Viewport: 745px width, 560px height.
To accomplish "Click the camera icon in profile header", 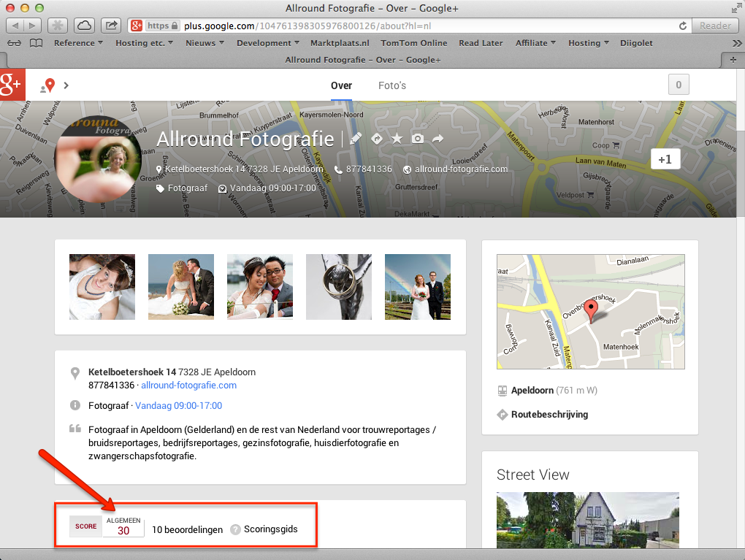I will click(417, 139).
